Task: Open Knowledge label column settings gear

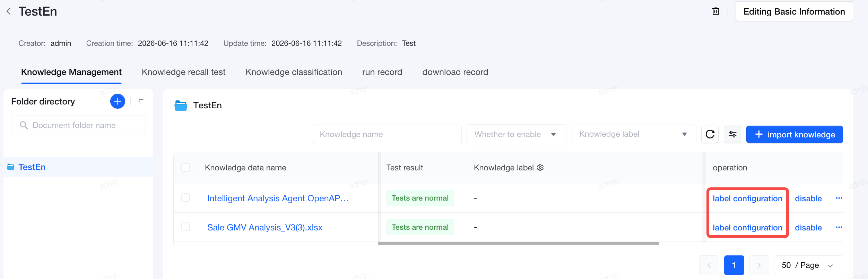Action: coord(540,168)
